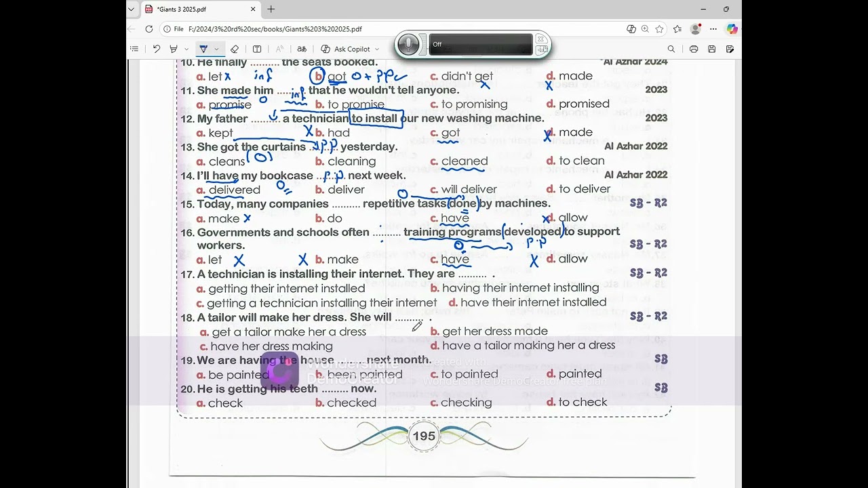Click 'b. get her dress made' option
The image size is (868, 488).
point(489,331)
